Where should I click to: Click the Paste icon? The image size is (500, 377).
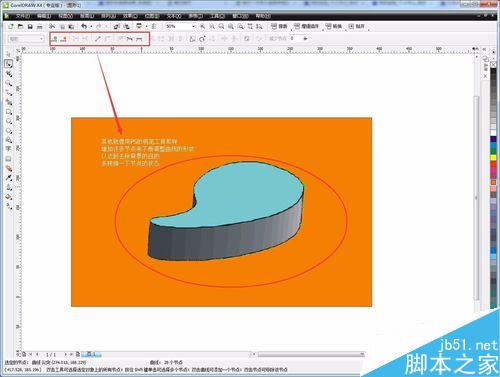coord(71,26)
